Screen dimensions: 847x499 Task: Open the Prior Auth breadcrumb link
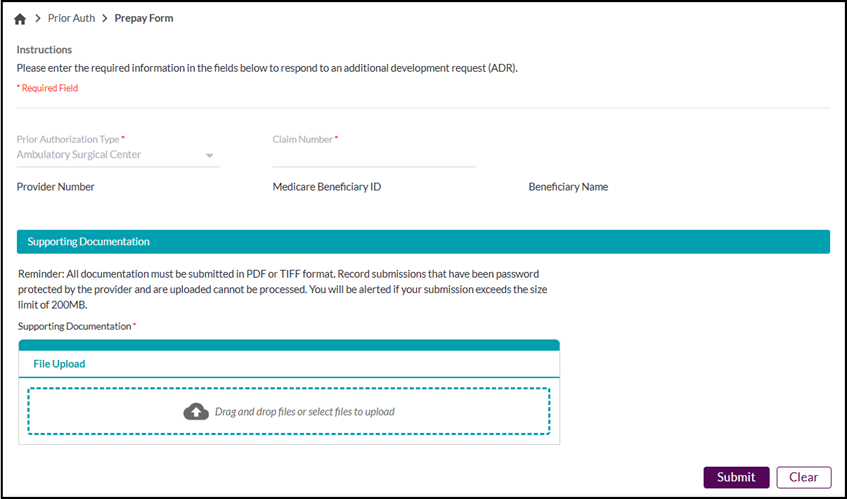[x=71, y=19]
